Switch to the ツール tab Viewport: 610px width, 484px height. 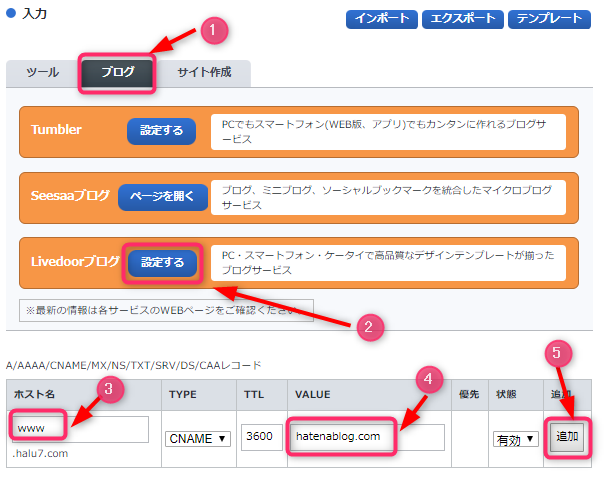pyautogui.click(x=42, y=73)
